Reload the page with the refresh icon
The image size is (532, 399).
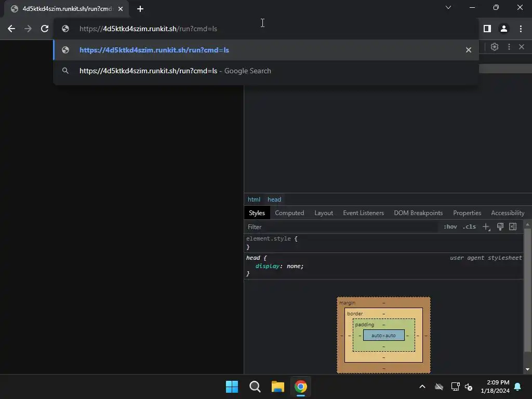45,29
